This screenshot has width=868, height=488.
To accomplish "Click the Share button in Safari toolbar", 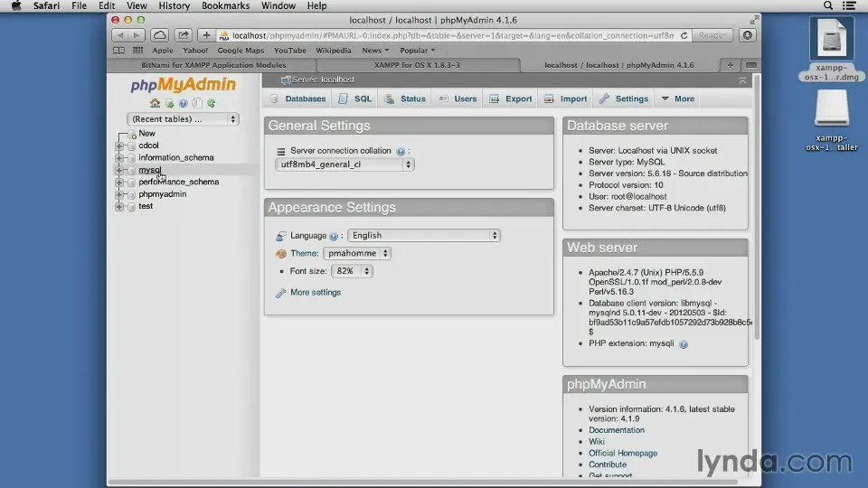I will tap(184, 35).
